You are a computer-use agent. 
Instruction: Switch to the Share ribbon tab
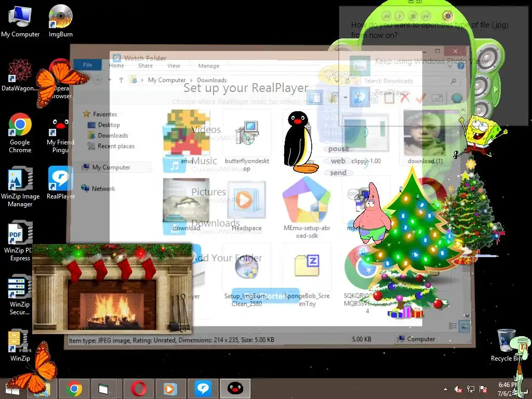[145, 65]
